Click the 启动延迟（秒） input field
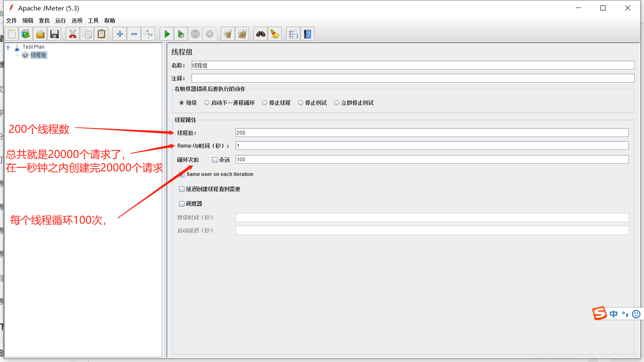 pyautogui.click(x=432, y=230)
